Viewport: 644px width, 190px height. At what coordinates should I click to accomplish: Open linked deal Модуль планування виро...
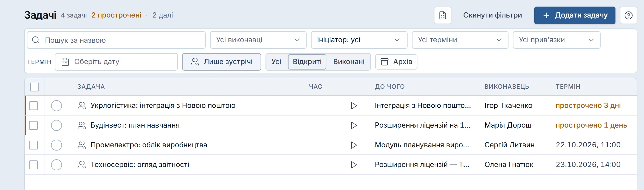pos(422,145)
